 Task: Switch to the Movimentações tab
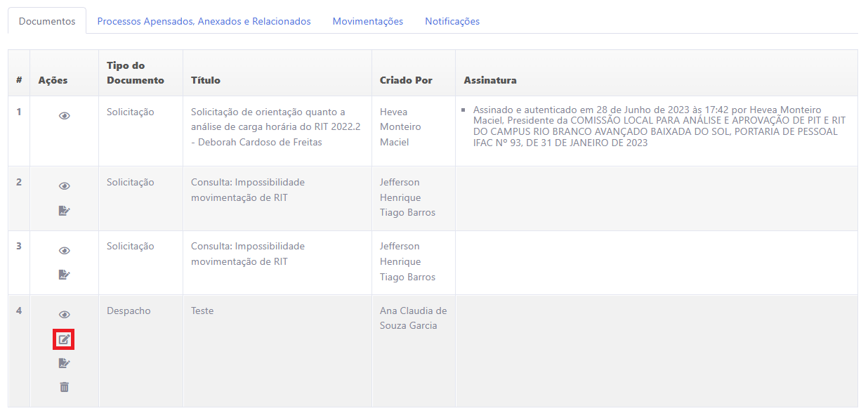click(x=367, y=21)
